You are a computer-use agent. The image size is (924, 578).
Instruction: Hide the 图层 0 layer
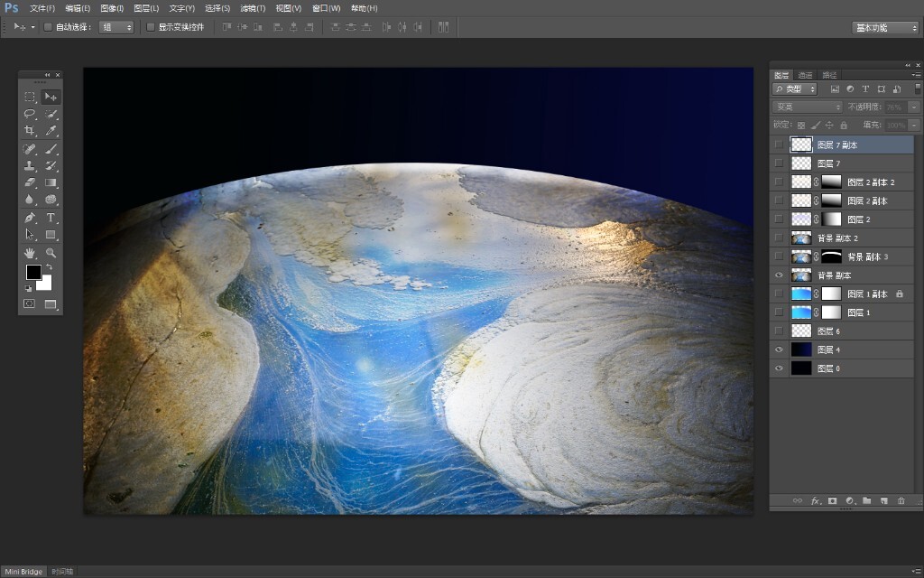(779, 368)
